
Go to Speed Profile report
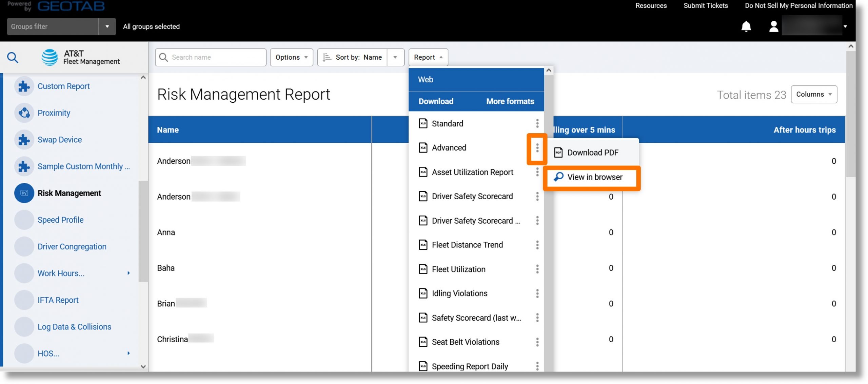click(60, 220)
